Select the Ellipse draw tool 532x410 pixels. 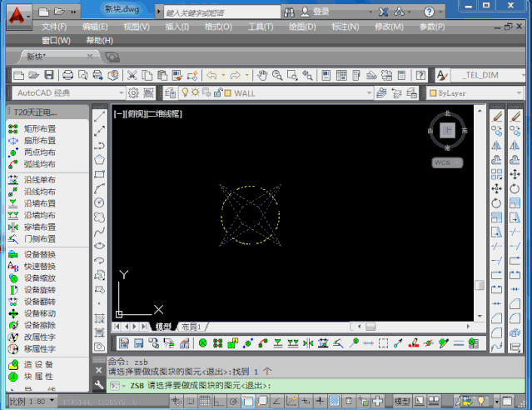99,246
